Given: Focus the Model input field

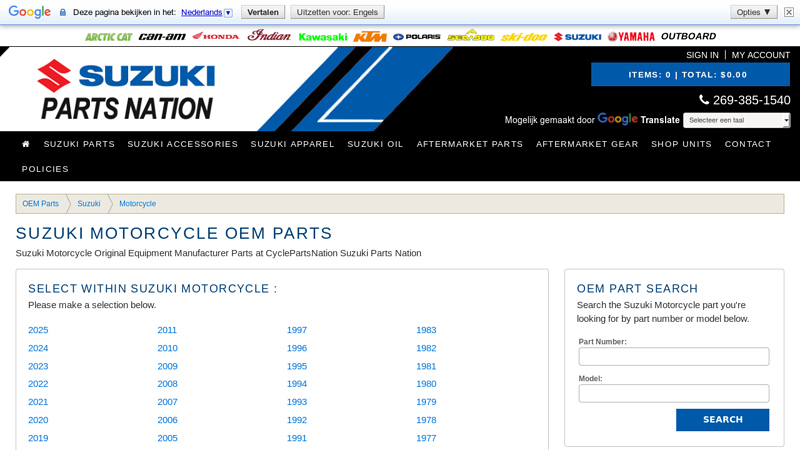Looking at the screenshot, I should pyautogui.click(x=673, y=393).
